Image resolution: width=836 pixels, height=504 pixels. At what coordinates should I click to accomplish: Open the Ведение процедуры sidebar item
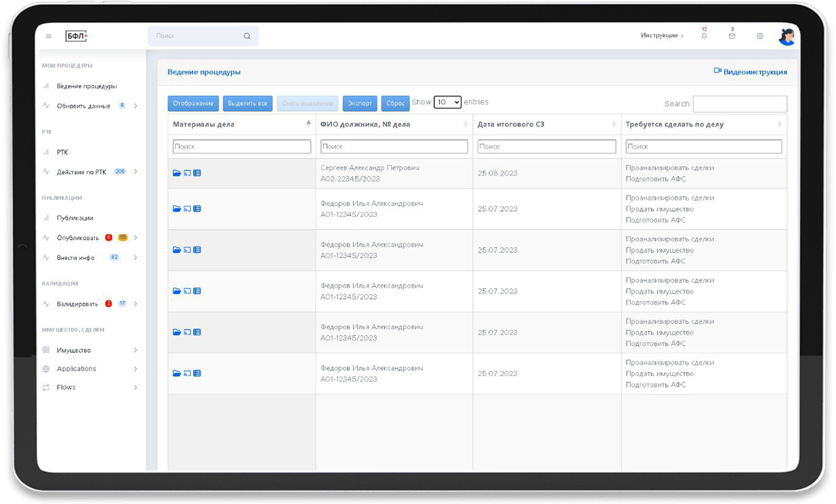[x=87, y=86]
